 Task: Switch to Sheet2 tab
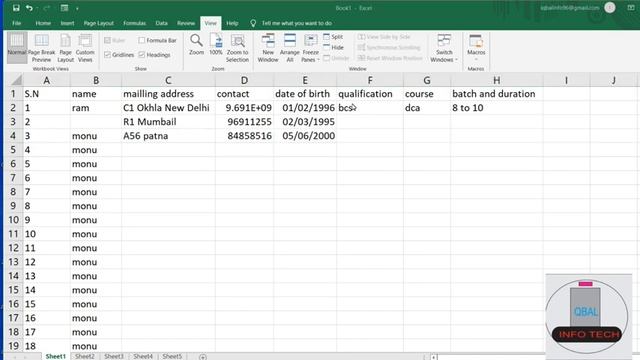point(85,356)
